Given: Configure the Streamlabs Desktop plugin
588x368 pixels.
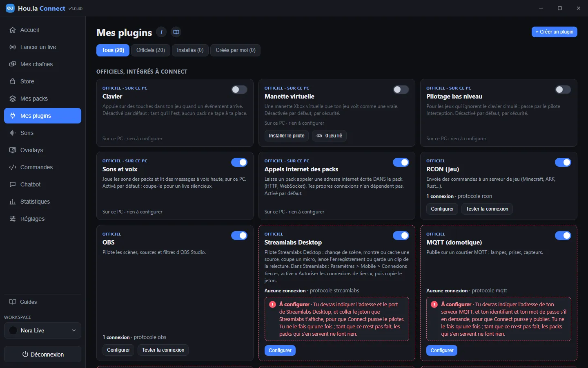Looking at the screenshot, I should click(x=280, y=350).
